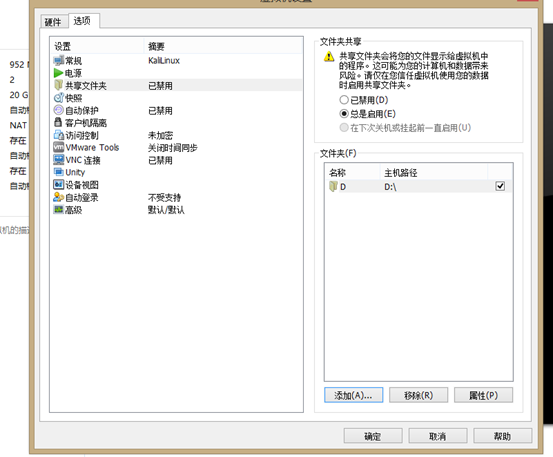Viewport: 553px width, 457px height.
Task: Click the green 电源 power icon
Action: pyautogui.click(x=58, y=73)
